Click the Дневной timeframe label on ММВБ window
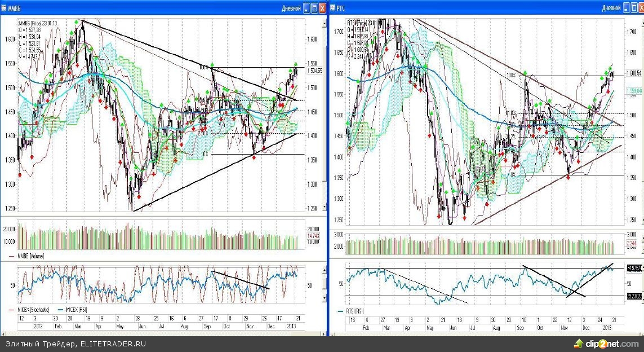644x352 pixels. [x=291, y=8]
